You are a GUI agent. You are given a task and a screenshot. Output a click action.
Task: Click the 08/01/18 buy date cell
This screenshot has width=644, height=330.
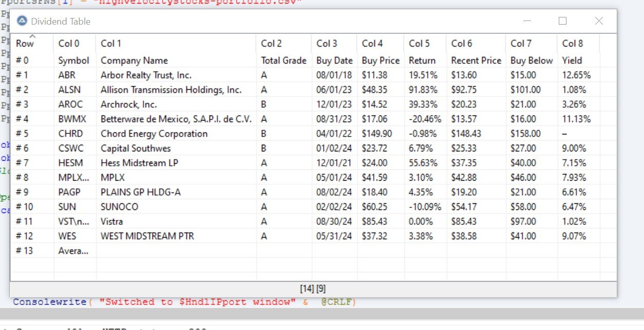(334, 75)
